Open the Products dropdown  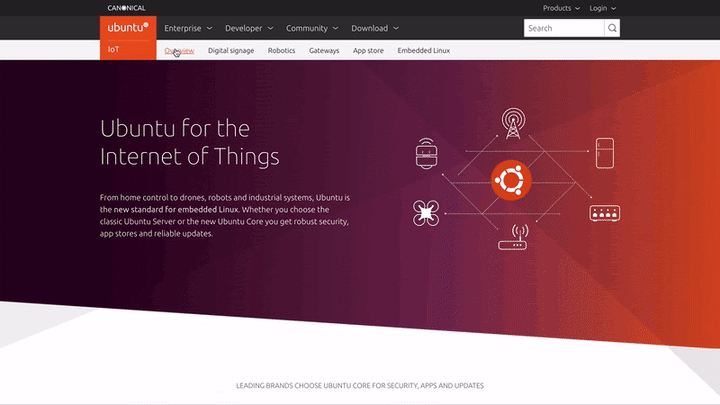tap(561, 8)
